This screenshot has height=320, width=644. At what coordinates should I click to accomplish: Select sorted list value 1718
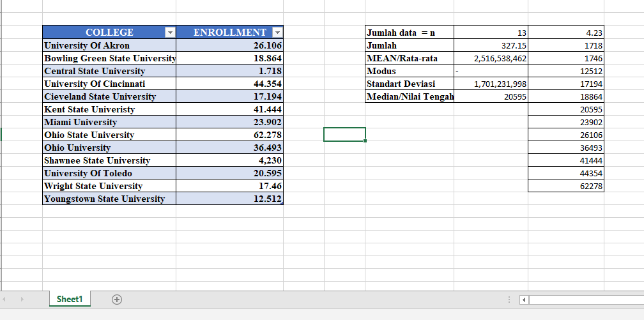566,45
